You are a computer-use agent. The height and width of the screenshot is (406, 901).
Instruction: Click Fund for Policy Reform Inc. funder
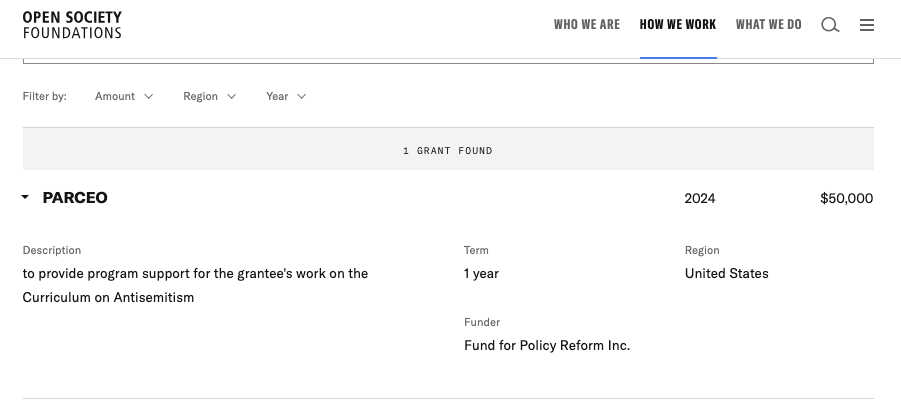coord(547,345)
